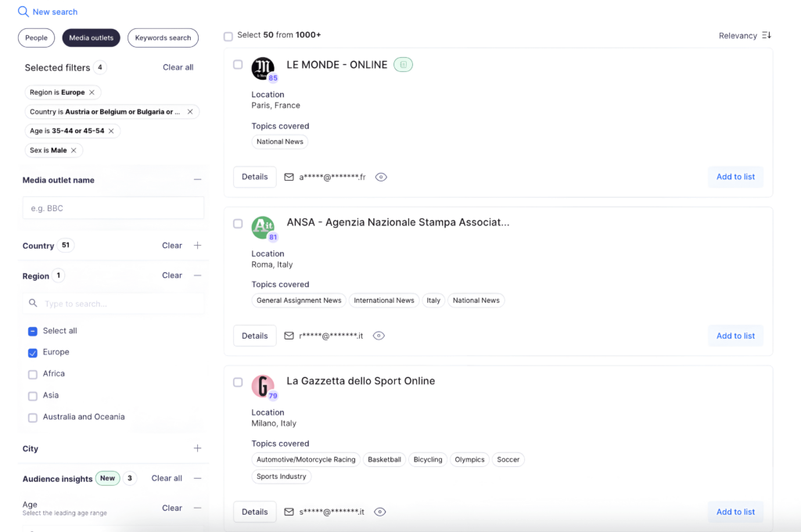Add LE MONDE - ONLINE to list
Screen dimensions: 801x532
pyautogui.click(x=735, y=177)
